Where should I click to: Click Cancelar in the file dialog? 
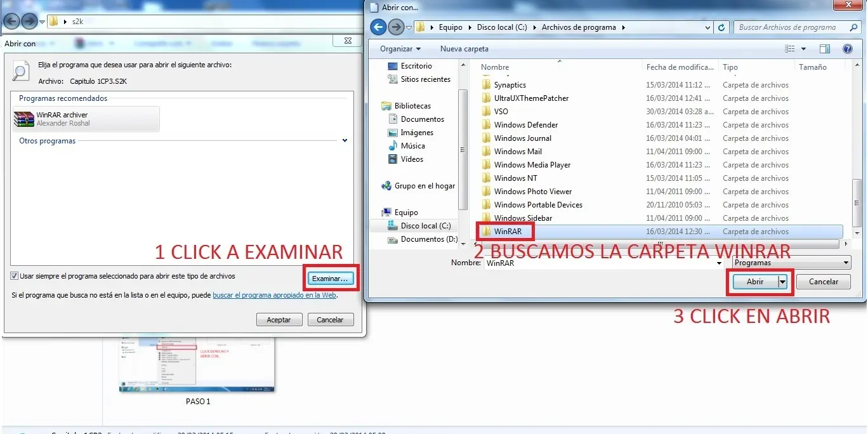click(824, 281)
